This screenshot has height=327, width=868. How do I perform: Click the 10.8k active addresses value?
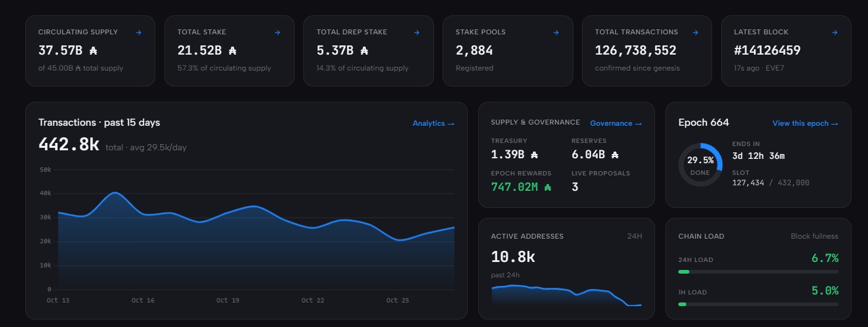(x=513, y=257)
